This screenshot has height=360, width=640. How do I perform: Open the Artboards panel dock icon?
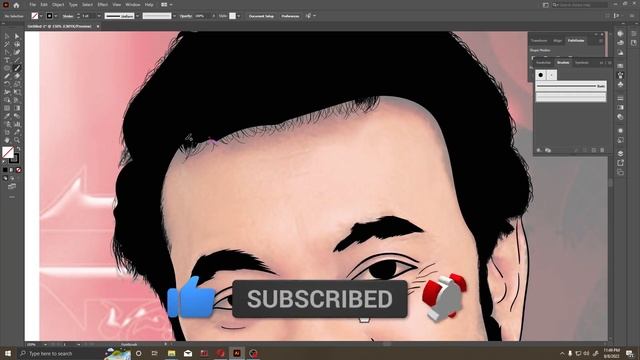[x=620, y=172]
